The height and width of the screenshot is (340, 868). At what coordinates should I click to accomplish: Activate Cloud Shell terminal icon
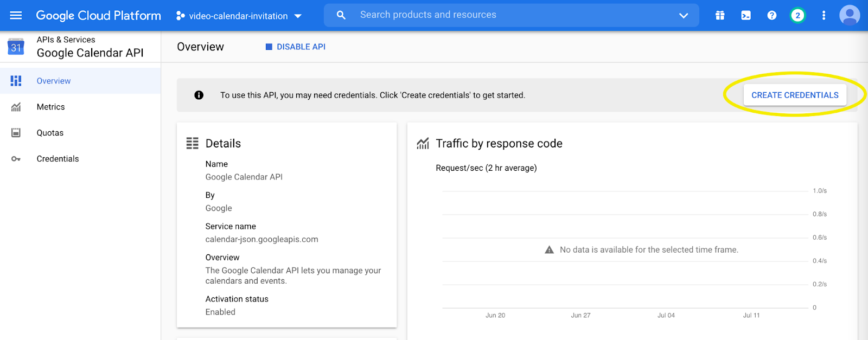(x=746, y=15)
